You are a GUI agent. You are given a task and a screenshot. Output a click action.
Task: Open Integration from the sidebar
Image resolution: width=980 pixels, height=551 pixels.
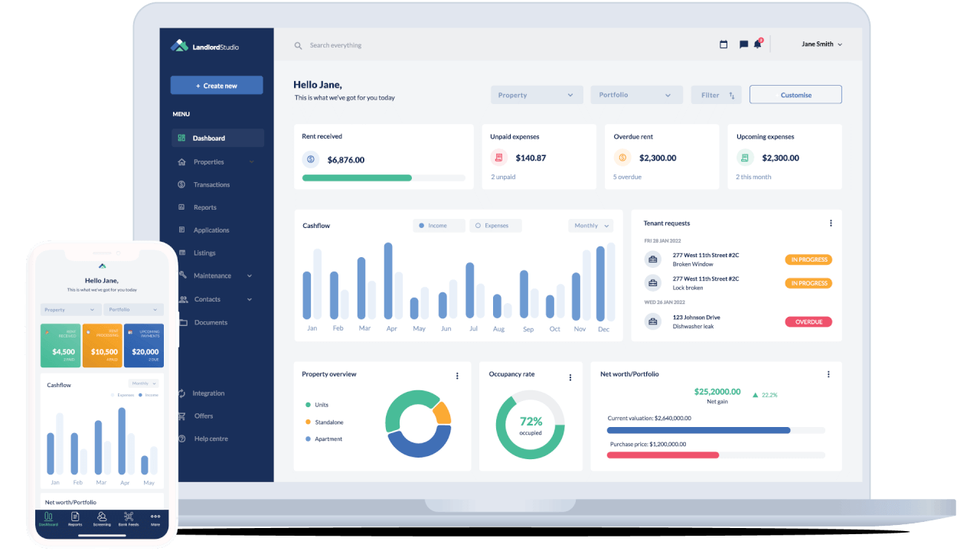207,393
